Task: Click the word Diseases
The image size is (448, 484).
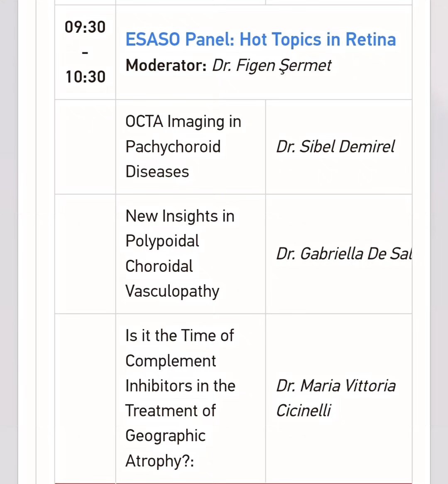Action: coord(157,171)
